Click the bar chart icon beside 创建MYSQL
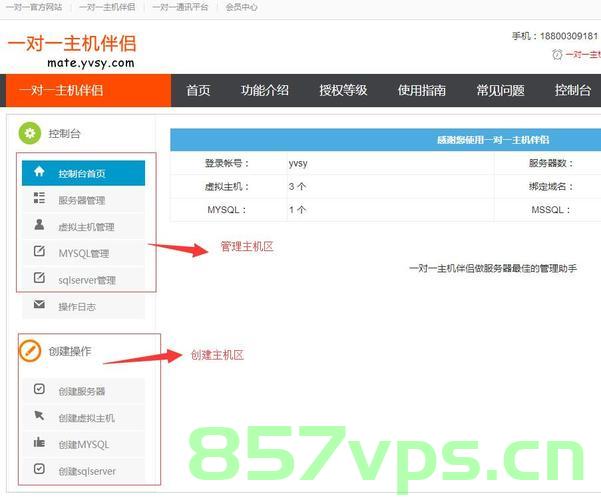Image resolution: width=601 pixels, height=500 pixels. pyautogui.click(x=39, y=442)
